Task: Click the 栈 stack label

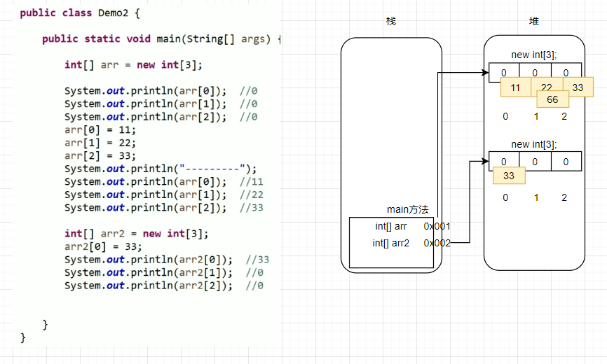Action: (391, 22)
